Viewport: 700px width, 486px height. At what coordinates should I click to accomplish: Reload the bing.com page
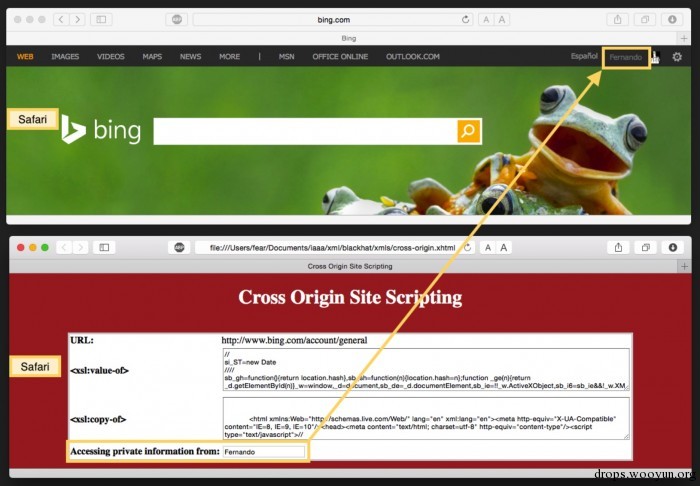(x=466, y=19)
